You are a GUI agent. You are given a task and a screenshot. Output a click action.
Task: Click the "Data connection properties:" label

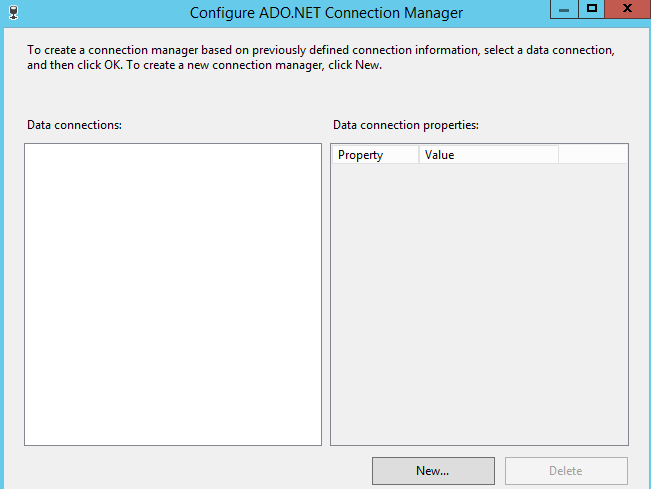pyautogui.click(x=406, y=125)
